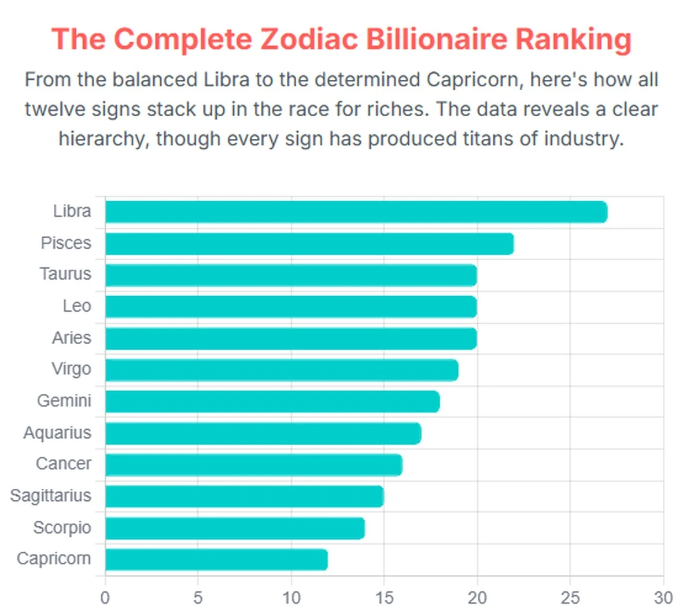Click the Gemini bar
The height and width of the screenshot is (616, 694).
click(x=272, y=401)
